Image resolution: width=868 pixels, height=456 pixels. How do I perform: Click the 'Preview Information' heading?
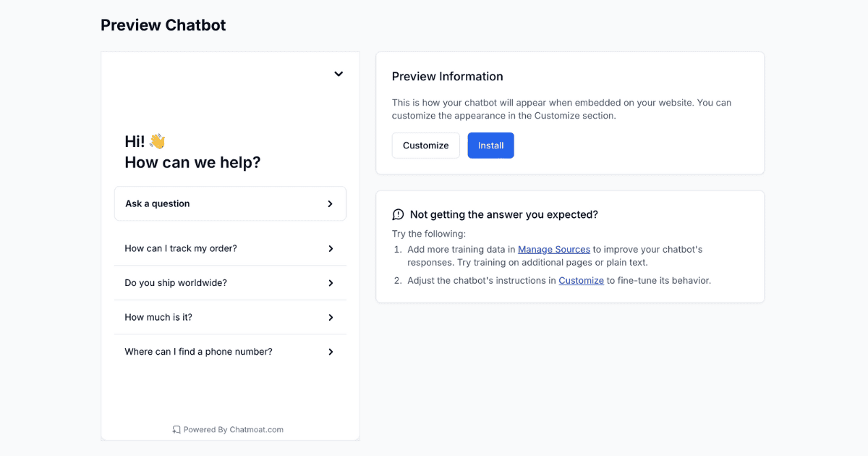447,77
